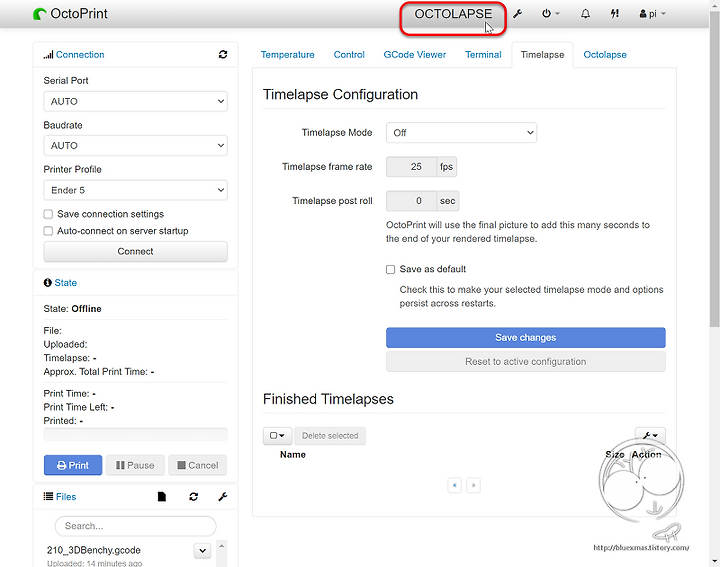Image resolution: width=720 pixels, height=567 pixels.
Task: Check the Save as default option
Action: (x=390, y=269)
